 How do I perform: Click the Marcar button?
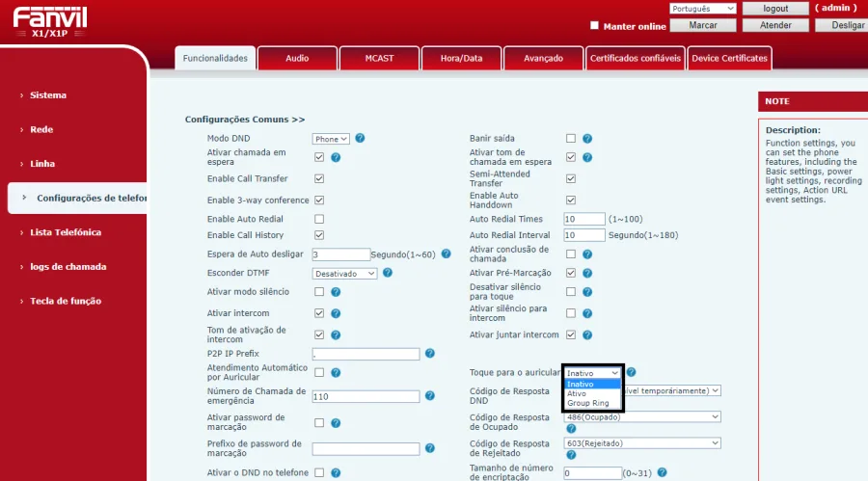(703, 25)
